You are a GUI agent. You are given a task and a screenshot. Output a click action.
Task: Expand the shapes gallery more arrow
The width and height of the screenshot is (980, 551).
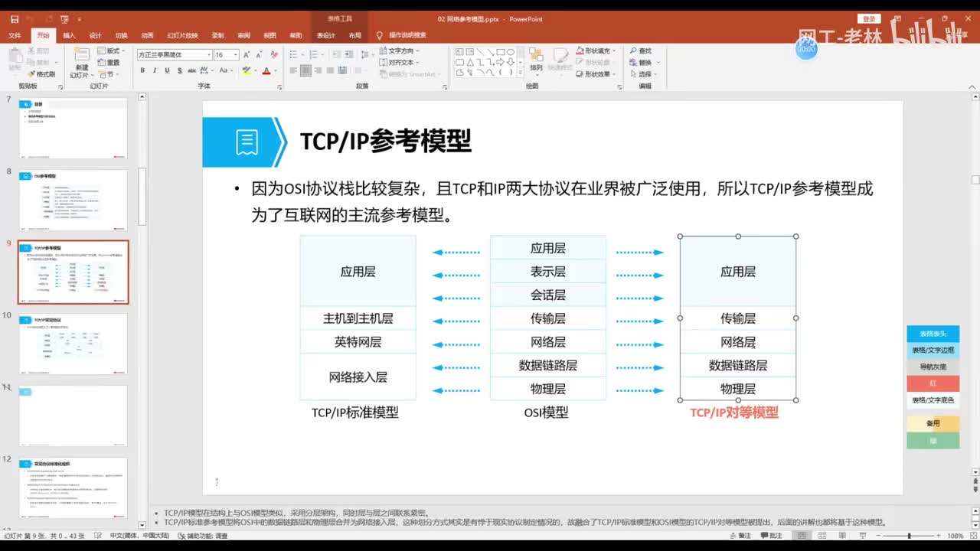point(520,73)
